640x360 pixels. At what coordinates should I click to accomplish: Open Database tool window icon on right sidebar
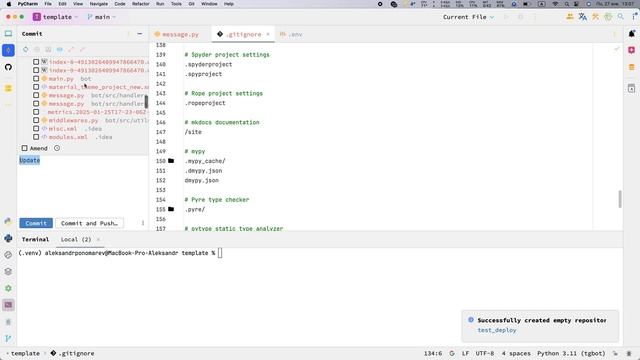click(x=631, y=67)
